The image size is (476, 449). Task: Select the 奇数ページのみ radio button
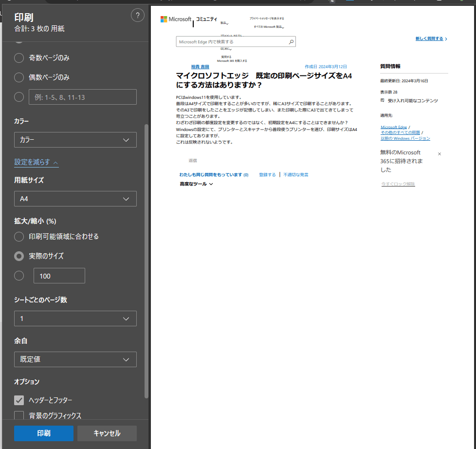pyautogui.click(x=19, y=58)
